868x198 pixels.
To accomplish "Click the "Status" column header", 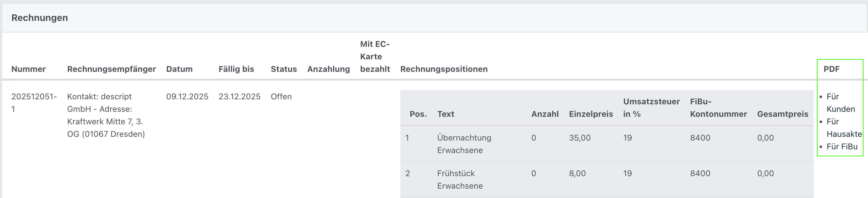I will tap(284, 69).
